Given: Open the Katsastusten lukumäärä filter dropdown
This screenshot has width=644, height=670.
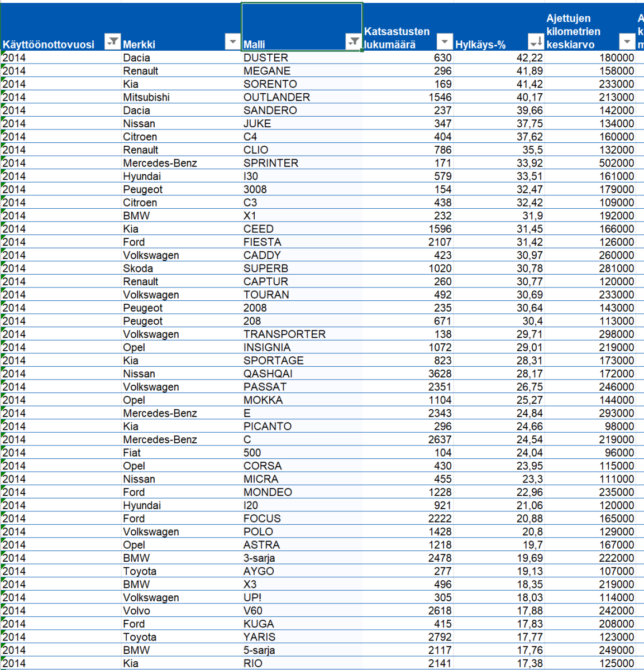Looking at the screenshot, I should click(x=444, y=42).
